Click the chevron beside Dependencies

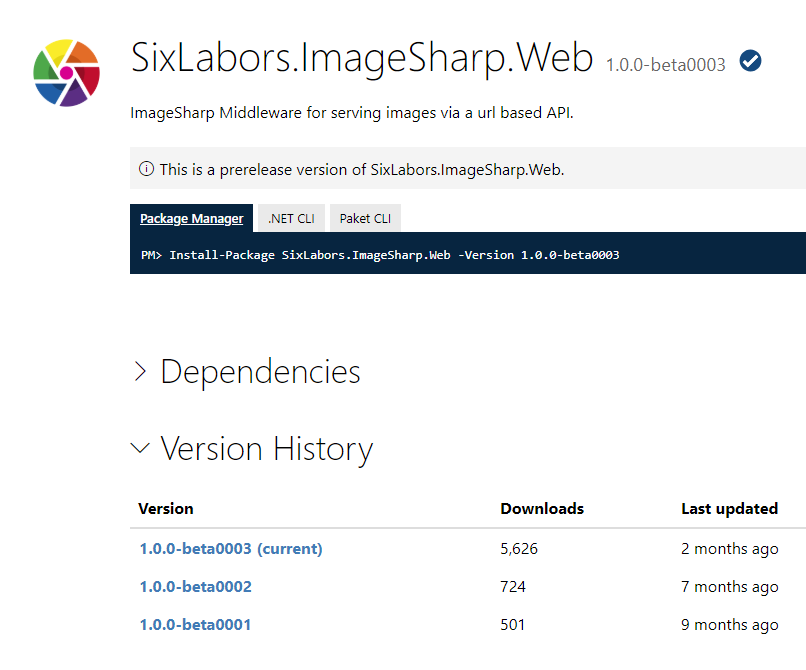(141, 370)
